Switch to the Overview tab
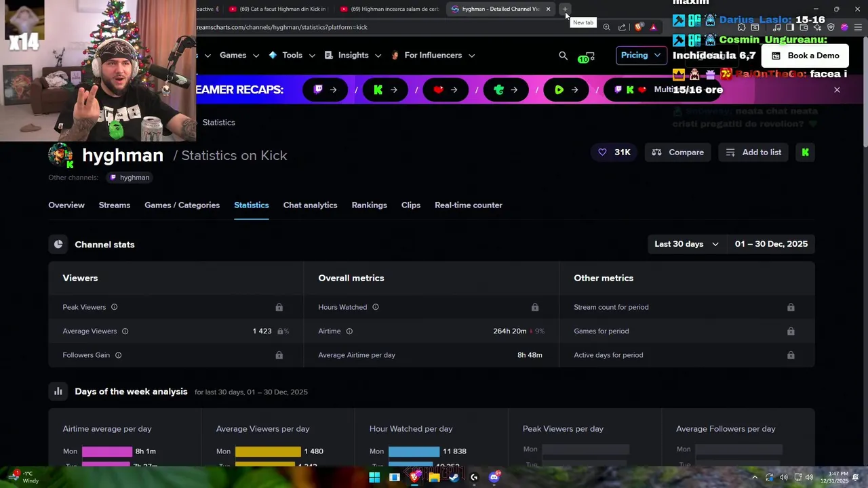This screenshot has width=868, height=488. pos(66,205)
